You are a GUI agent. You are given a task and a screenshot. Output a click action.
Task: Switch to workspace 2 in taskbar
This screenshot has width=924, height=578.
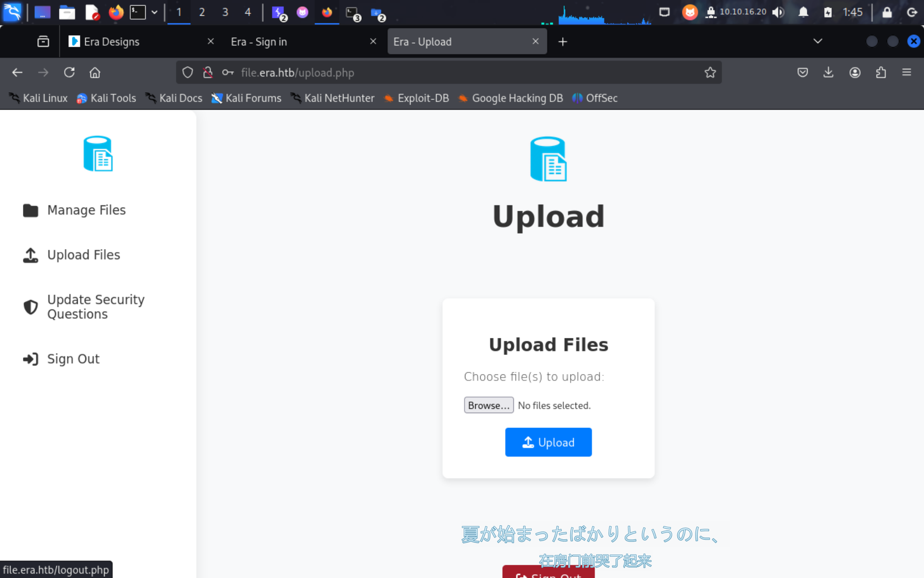(202, 12)
